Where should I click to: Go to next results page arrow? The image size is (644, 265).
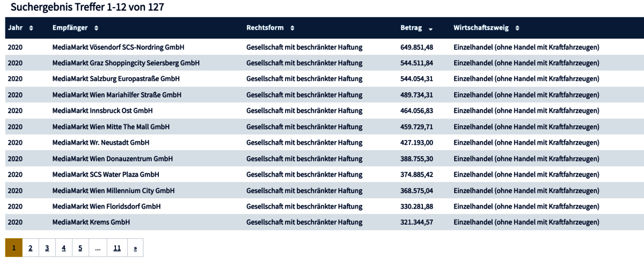tap(135, 248)
